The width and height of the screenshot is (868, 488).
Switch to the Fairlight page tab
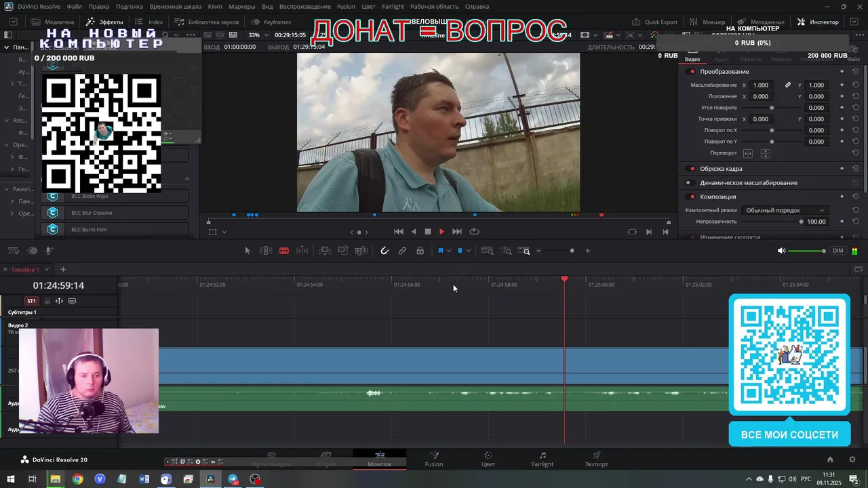click(x=542, y=460)
